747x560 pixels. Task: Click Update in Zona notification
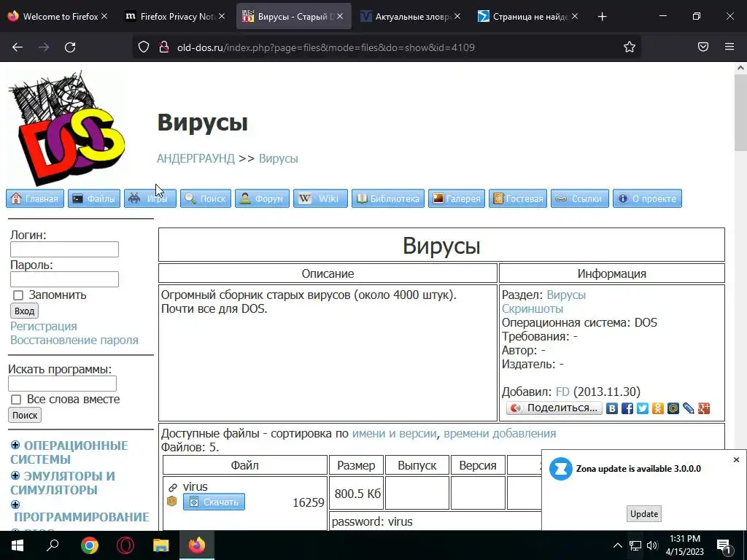[644, 514]
